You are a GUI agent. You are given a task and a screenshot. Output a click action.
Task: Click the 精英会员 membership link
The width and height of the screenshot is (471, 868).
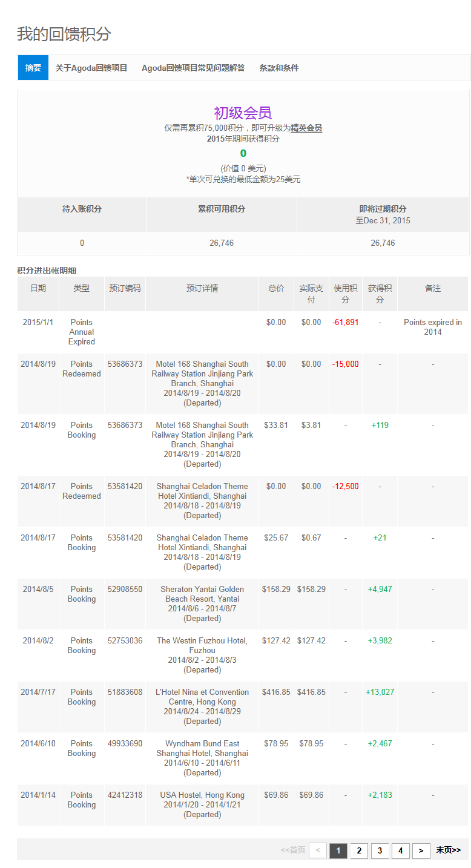coord(306,128)
